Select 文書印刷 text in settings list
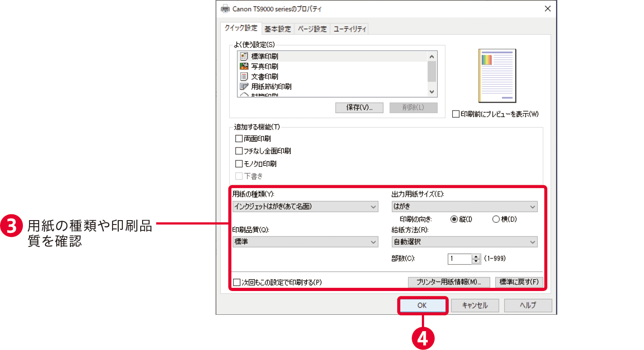Screen dimensions: 644x350 point(264,77)
